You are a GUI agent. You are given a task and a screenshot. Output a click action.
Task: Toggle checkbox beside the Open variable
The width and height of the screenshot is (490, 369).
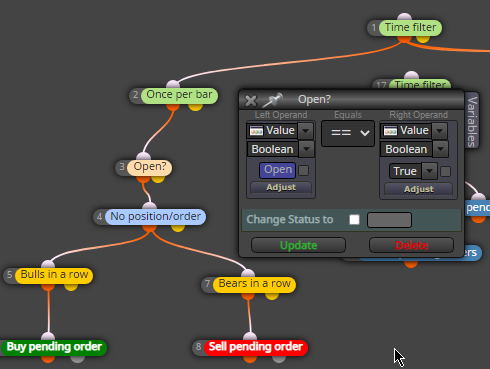[303, 171]
